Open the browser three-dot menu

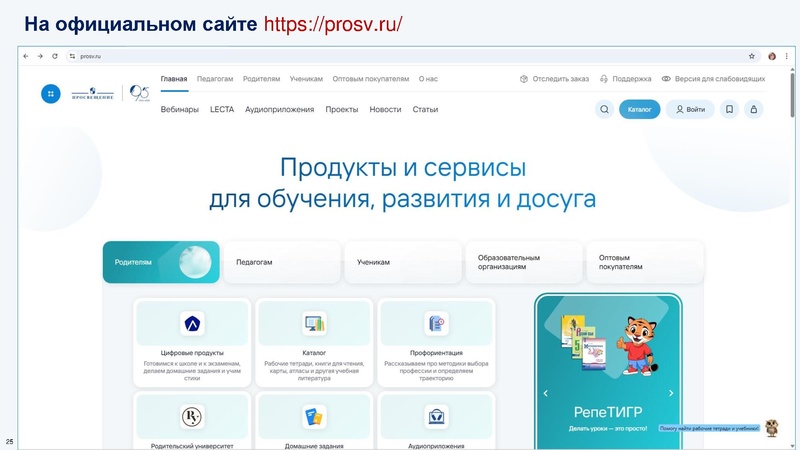(x=787, y=56)
